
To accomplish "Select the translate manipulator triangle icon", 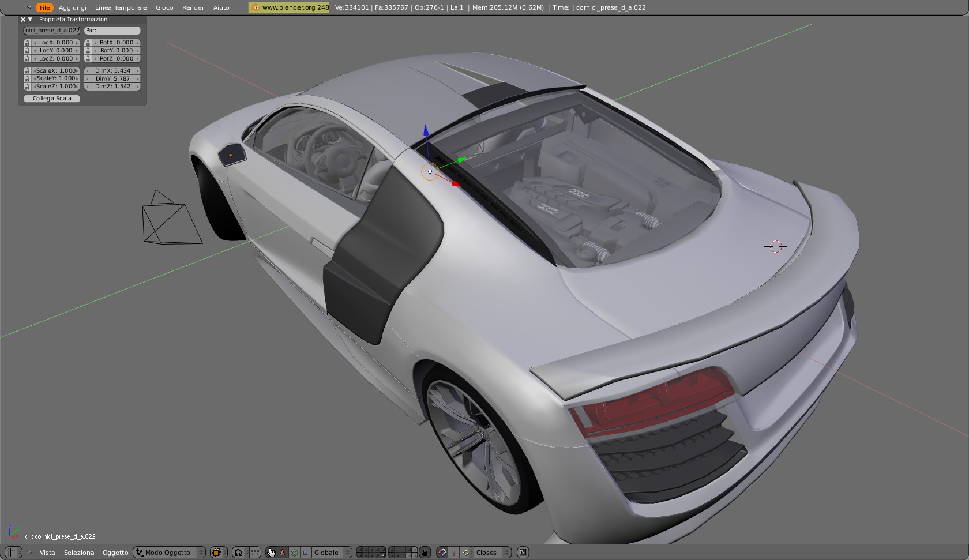I will click(x=282, y=553).
